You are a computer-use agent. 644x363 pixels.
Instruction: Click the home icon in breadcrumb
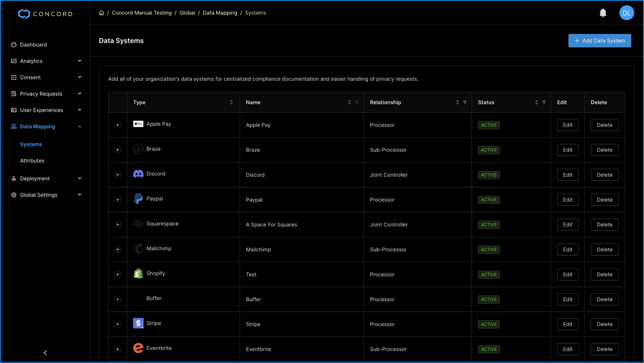(x=101, y=13)
